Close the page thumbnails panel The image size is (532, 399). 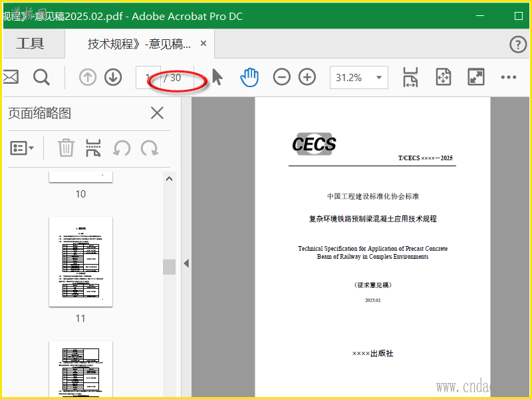tap(157, 113)
